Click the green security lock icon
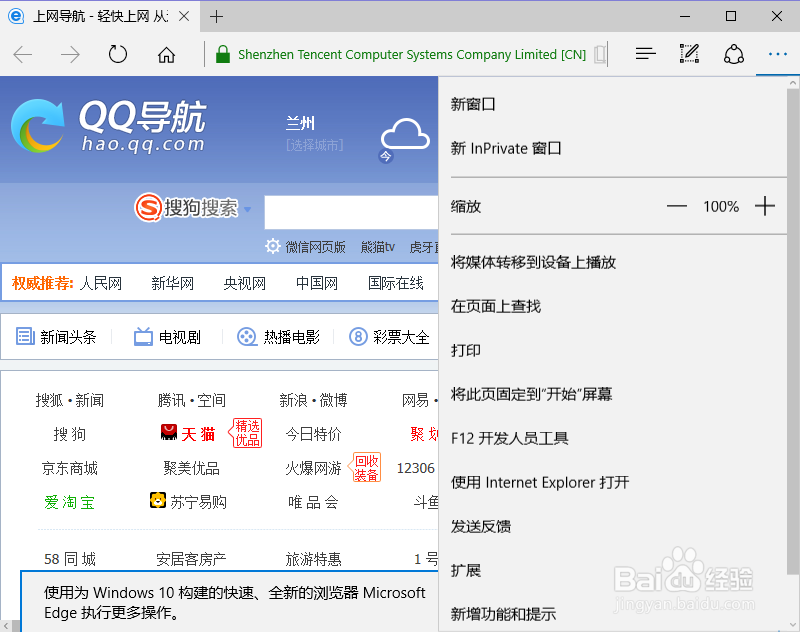800x632 pixels. click(x=222, y=54)
